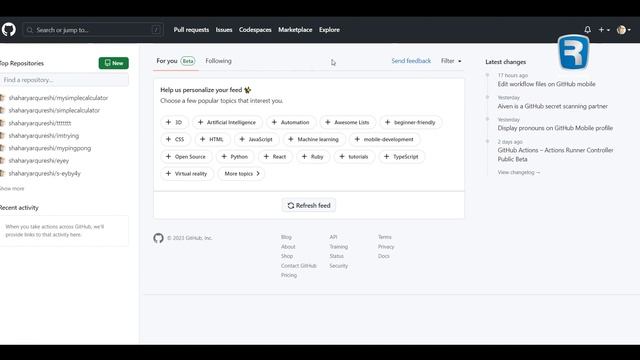Add the Awesome Lists topic
640x360 pixels.
click(x=347, y=122)
